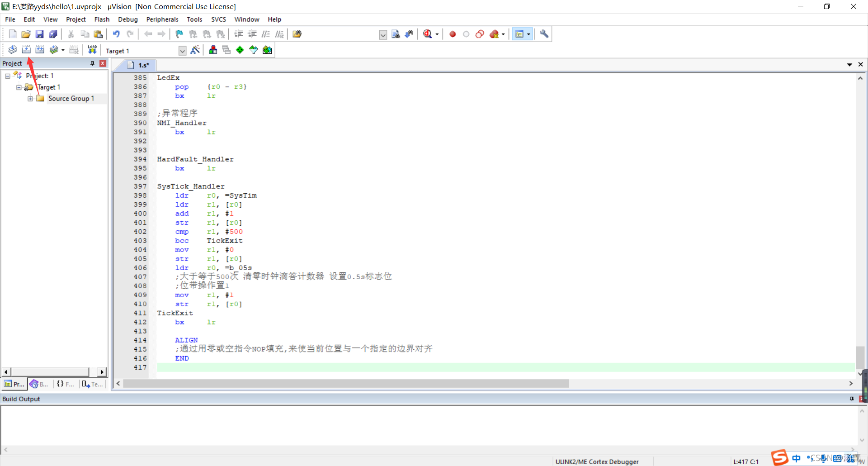The width and height of the screenshot is (868, 466).
Task: Start or stop debug session
Action: point(427,34)
